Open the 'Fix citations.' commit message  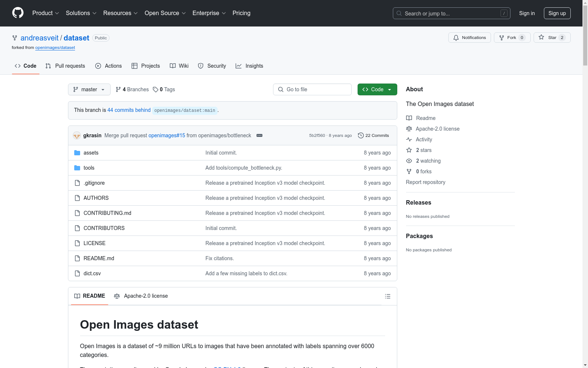click(219, 258)
